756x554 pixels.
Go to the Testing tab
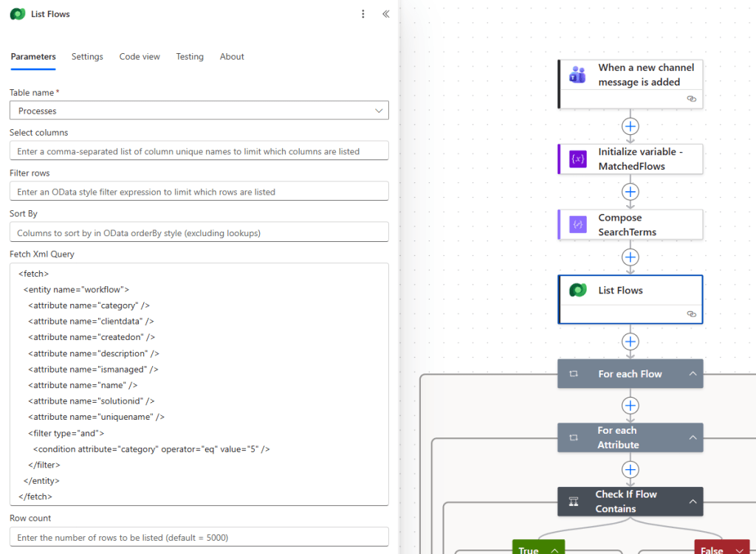[x=190, y=57]
